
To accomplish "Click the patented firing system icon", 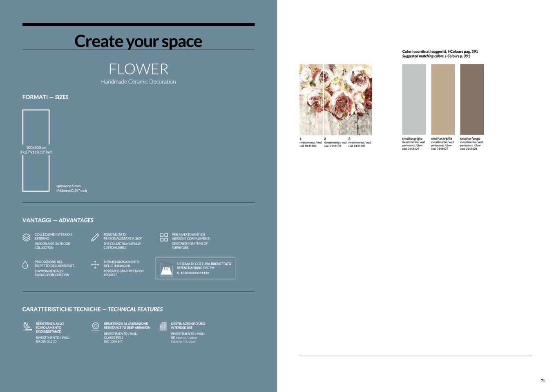I will click(166, 269).
